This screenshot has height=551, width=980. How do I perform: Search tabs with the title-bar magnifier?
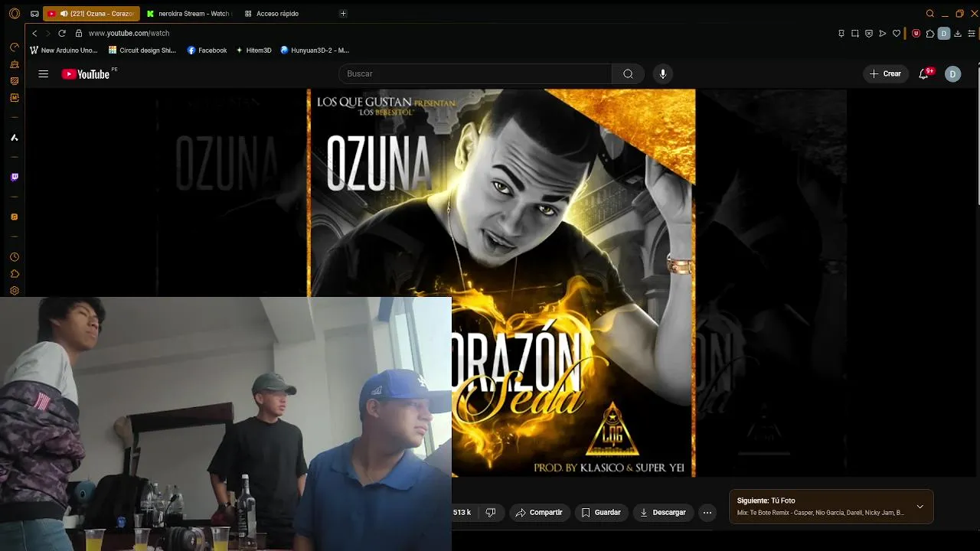click(x=930, y=14)
